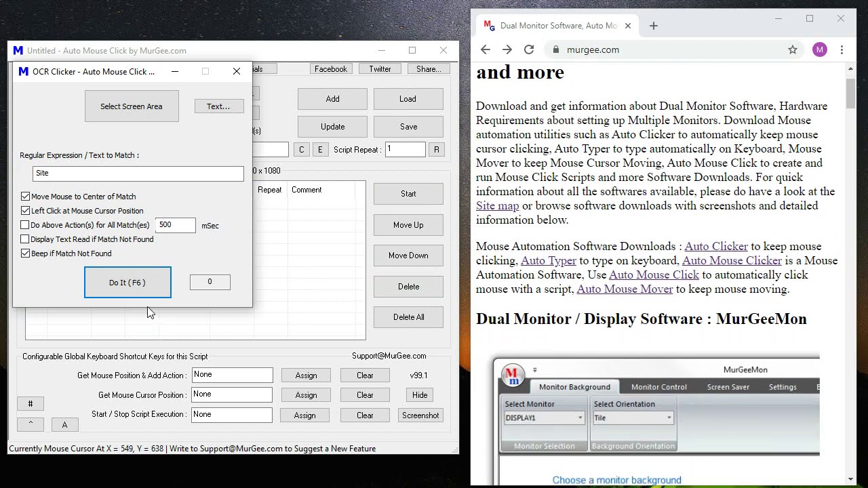
Task: Click the Update button
Action: pos(332,127)
